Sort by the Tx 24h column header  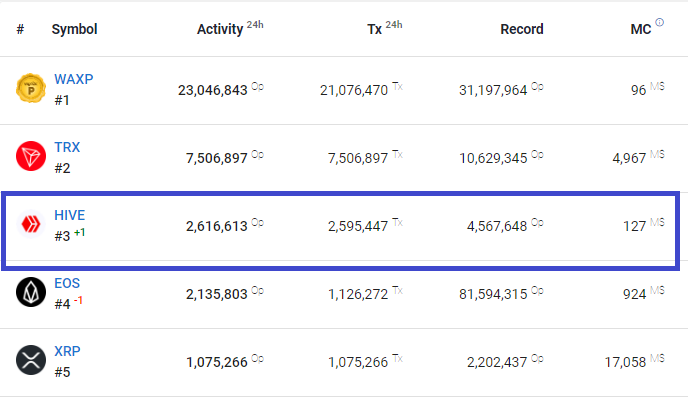pos(384,28)
